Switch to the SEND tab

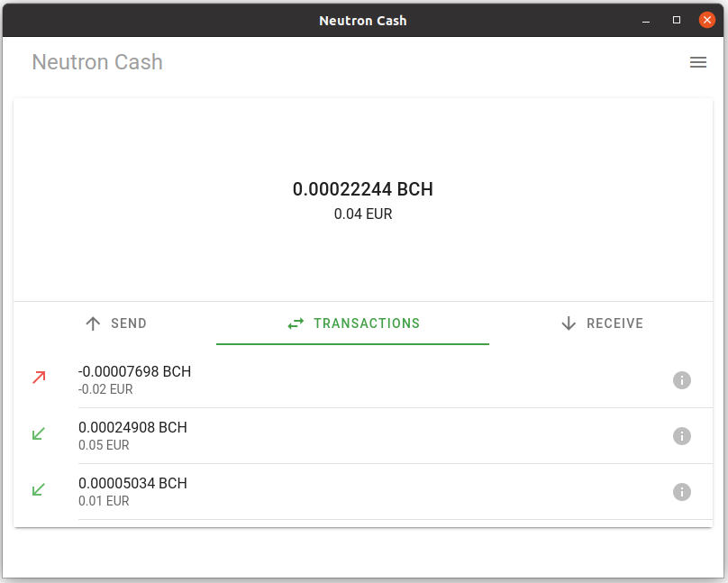click(115, 323)
